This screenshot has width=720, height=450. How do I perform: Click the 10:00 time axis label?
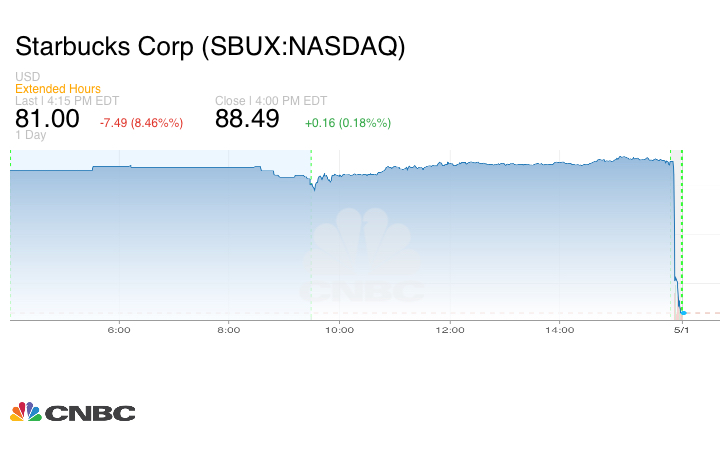340,330
